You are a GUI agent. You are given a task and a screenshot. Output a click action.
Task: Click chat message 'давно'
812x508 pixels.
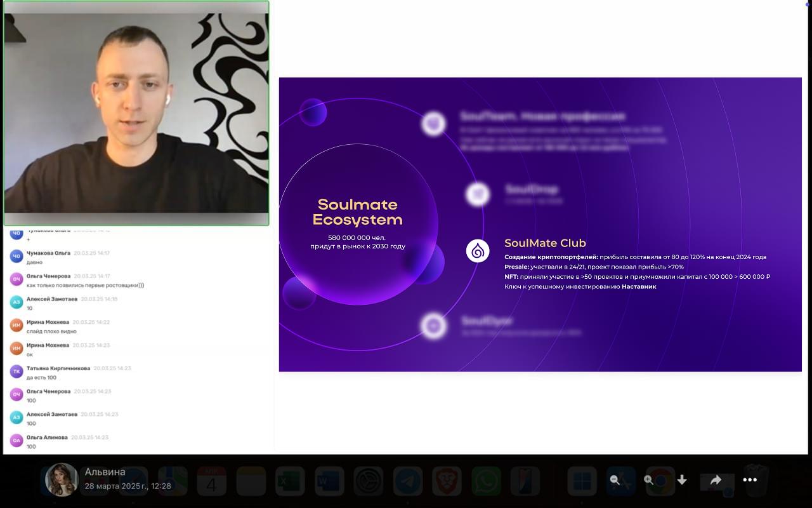pyautogui.click(x=34, y=262)
